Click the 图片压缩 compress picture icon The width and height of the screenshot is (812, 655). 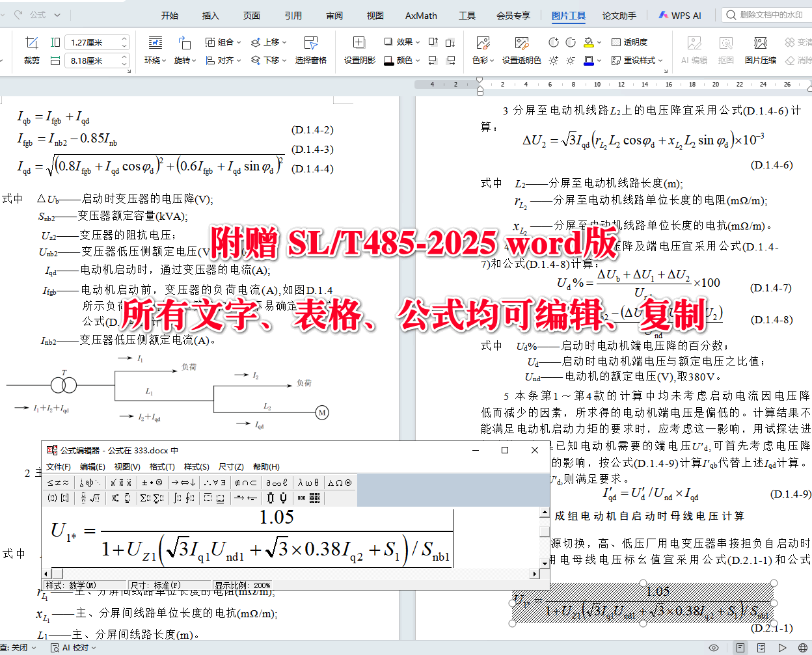[760, 50]
